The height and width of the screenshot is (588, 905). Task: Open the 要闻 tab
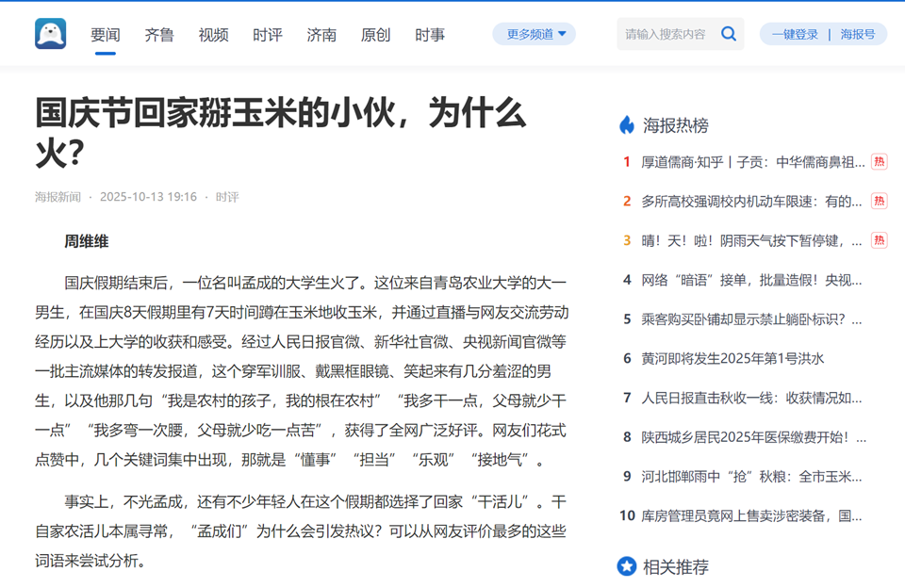coord(106,35)
